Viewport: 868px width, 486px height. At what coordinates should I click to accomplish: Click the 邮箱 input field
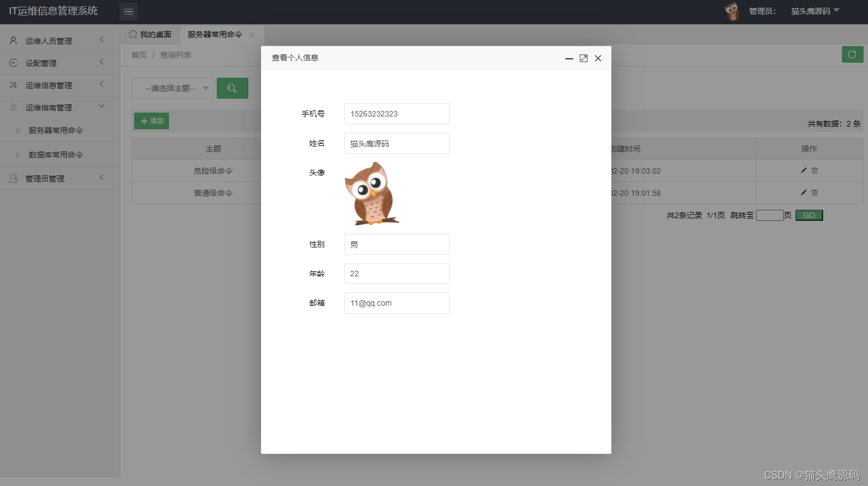coord(397,303)
